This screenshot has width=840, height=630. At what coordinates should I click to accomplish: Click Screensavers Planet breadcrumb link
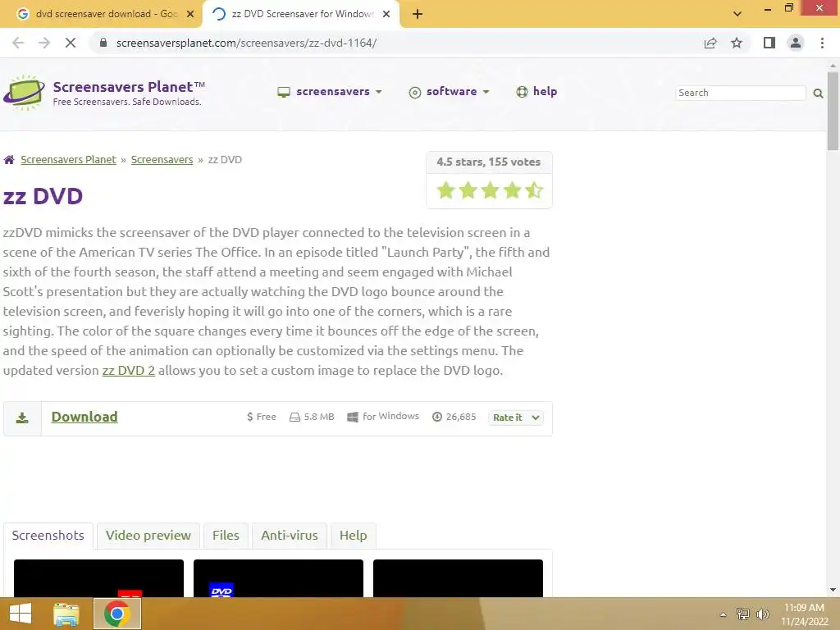tap(69, 160)
